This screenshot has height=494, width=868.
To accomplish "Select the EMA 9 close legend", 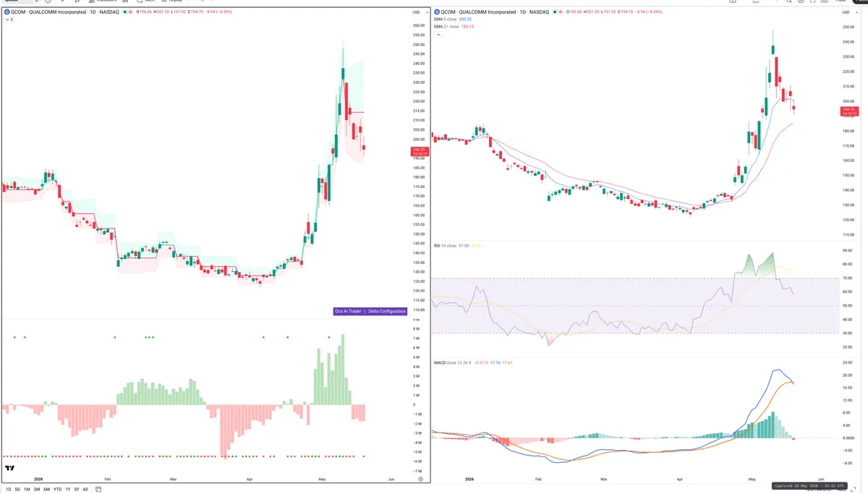I will (x=446, y=20).
